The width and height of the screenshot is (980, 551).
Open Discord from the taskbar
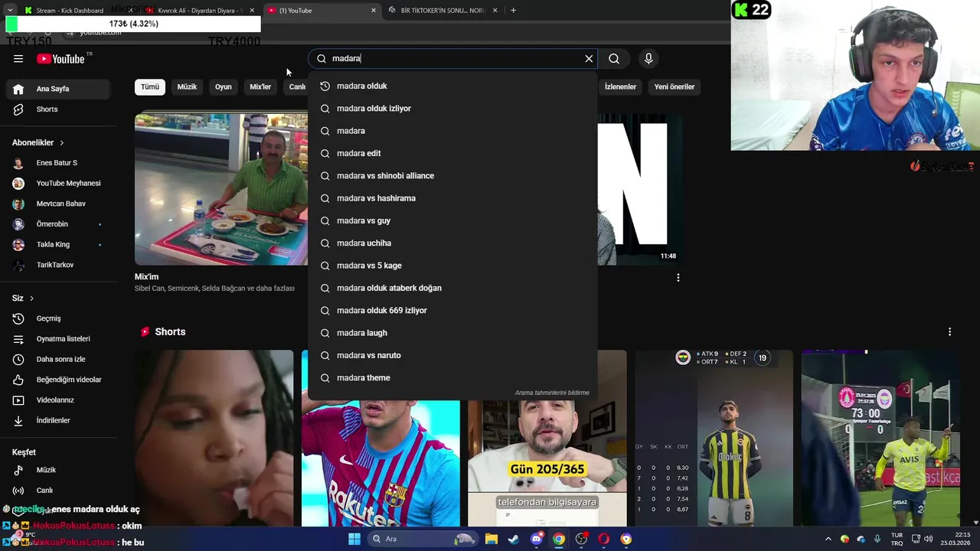coord(536,539)
